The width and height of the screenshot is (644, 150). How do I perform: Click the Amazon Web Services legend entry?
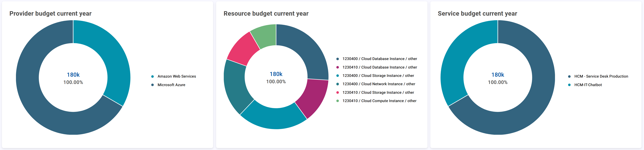[x=174, y=76]
